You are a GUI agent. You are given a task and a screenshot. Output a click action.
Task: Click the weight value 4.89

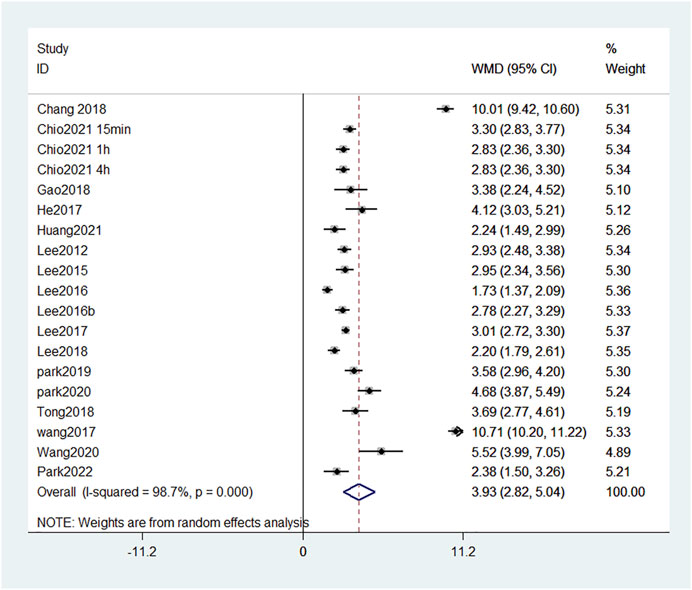pyautogui.click(x=618, y=452)
